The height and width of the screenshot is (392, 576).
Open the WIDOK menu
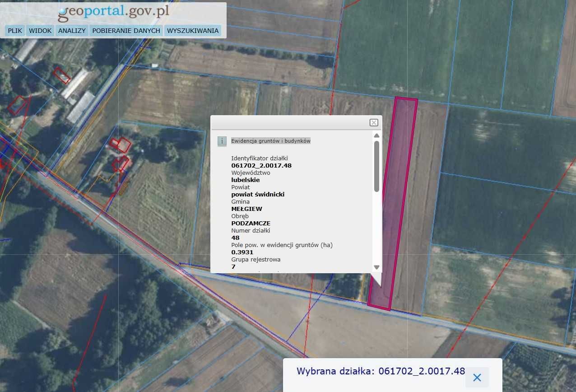(40, 31)
